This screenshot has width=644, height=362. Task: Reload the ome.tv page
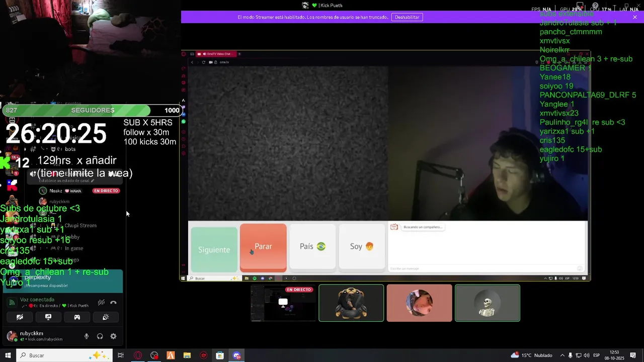coord(203,62)
